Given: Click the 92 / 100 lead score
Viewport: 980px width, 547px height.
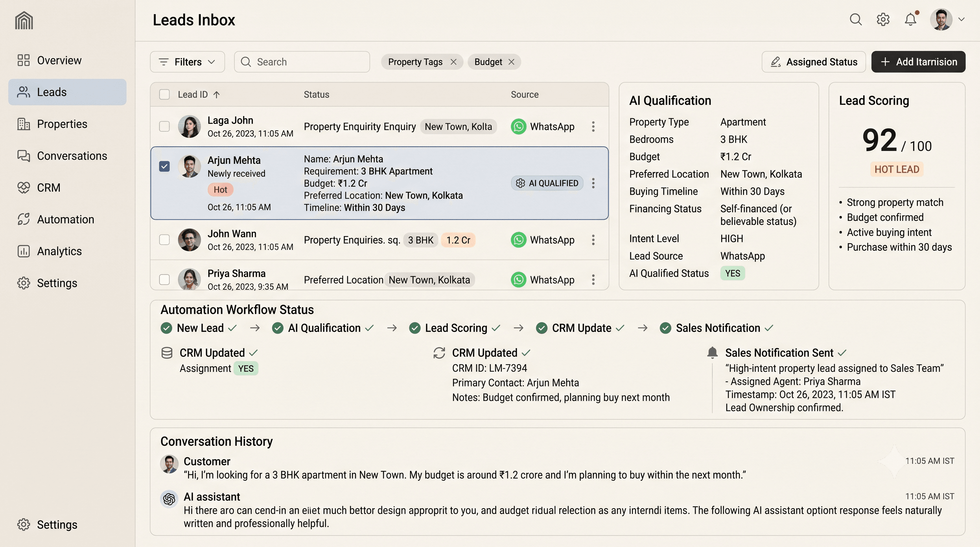Looking at the screenshot, I should [897, 141].
